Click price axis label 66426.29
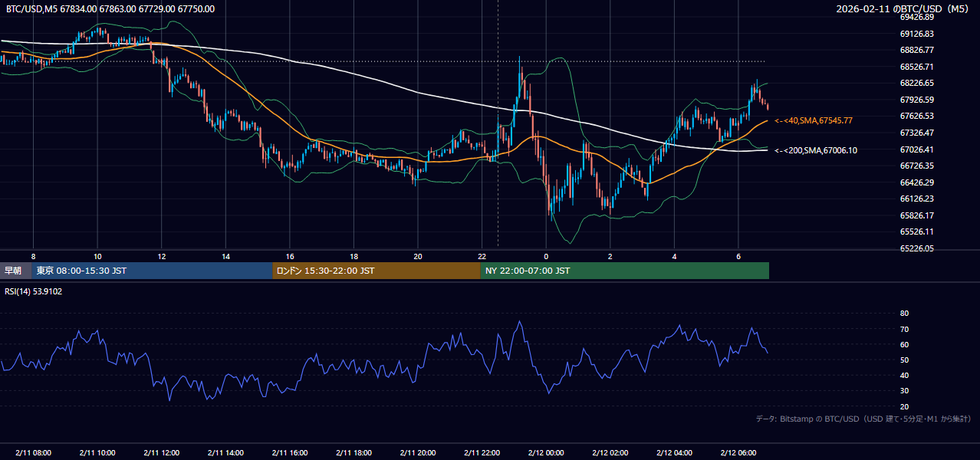The width and height of the screenshot is (980, 460). click(x=916, y=182)
